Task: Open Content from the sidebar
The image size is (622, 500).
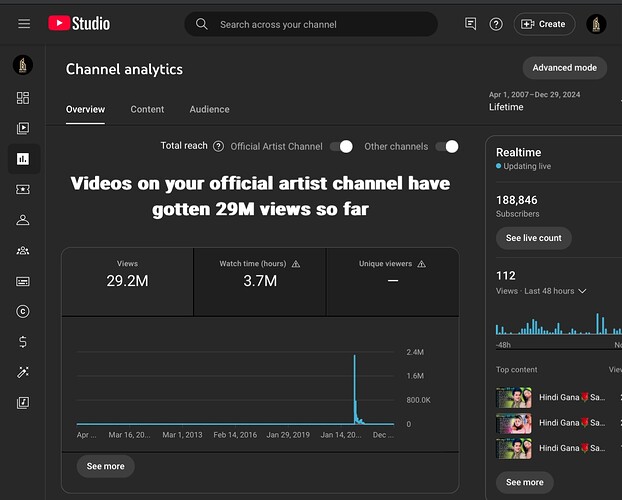Action: [x=23, y=128]
